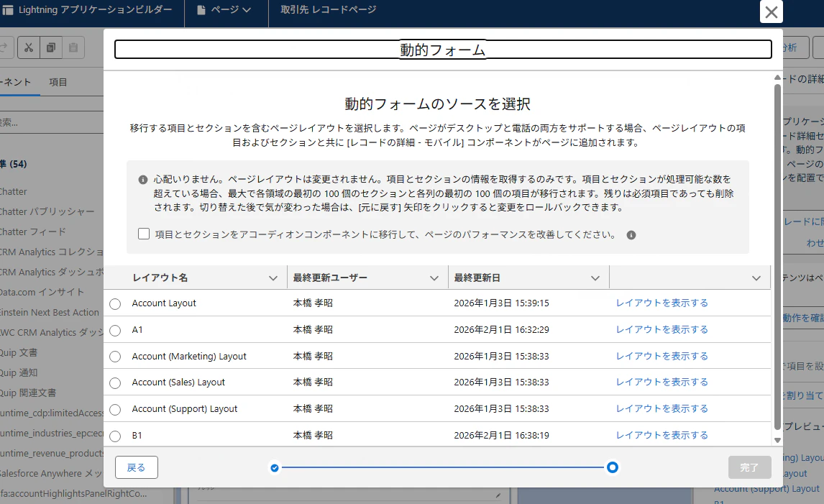Click 2026年2月1日 16:38:19 date cell
This screenshot has width=824, height=504.
[501, 435]
